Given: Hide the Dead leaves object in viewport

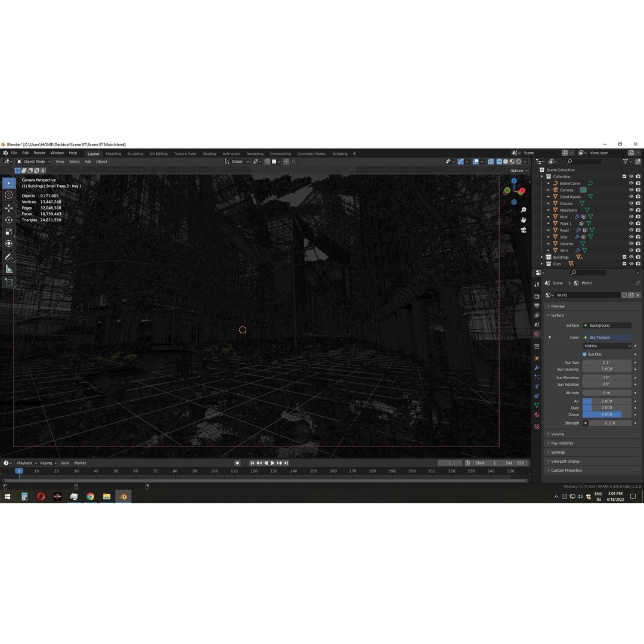Looking at the screenshot, I should pyautogui.click(x=631, y=197).
